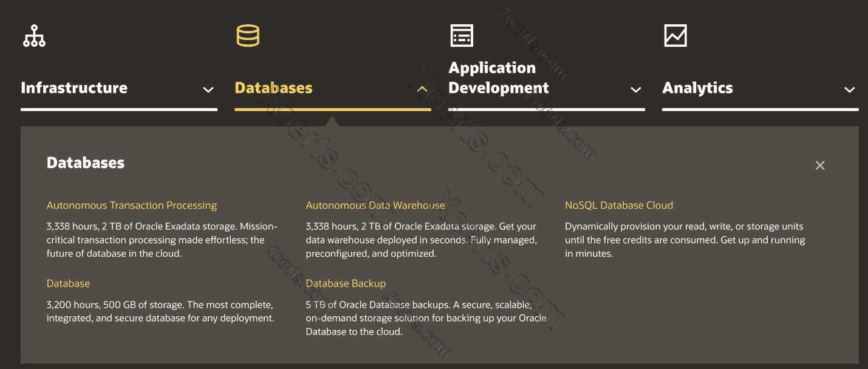Follow the NoSQL Database Cloud link
868x369 pixels.
pos(619,205)
